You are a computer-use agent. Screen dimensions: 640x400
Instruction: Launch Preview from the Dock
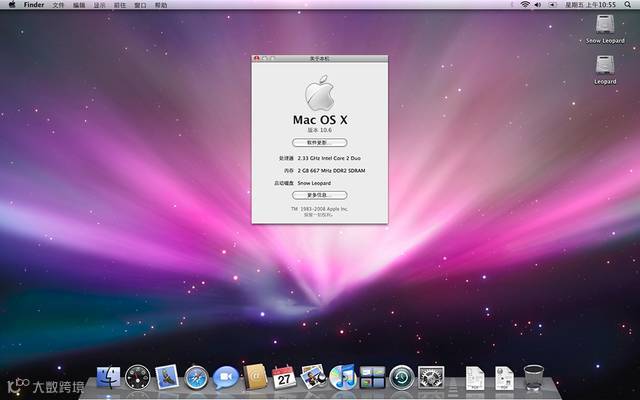(313, 376)
